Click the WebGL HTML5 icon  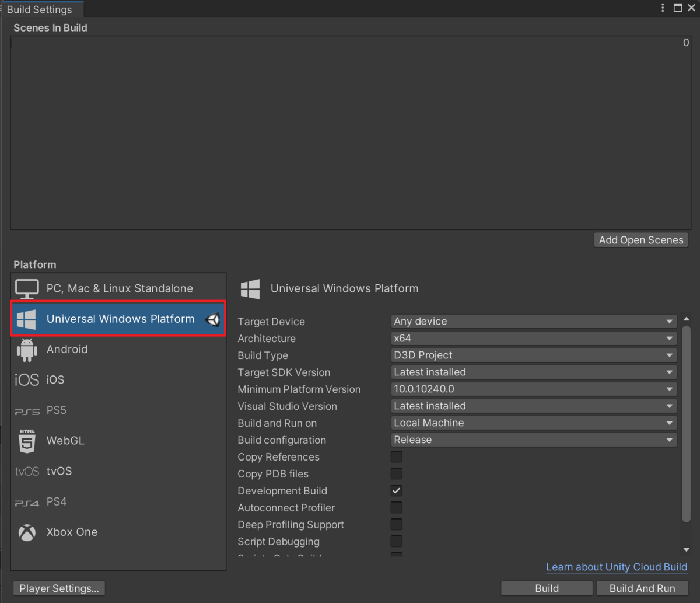27,441
